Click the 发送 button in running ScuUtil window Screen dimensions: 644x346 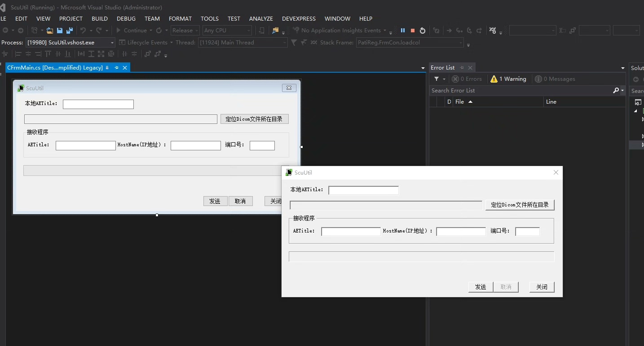tap(481, 287)
